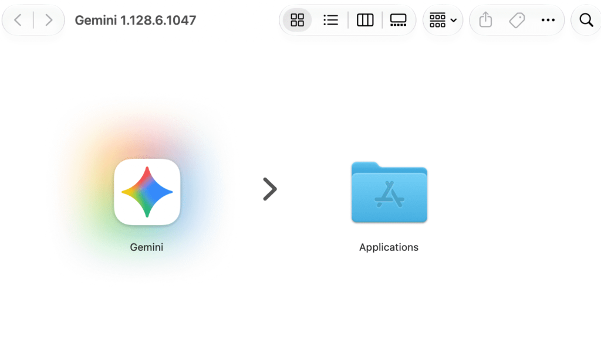Switch Finder to list view

click(x=330, y=20)
